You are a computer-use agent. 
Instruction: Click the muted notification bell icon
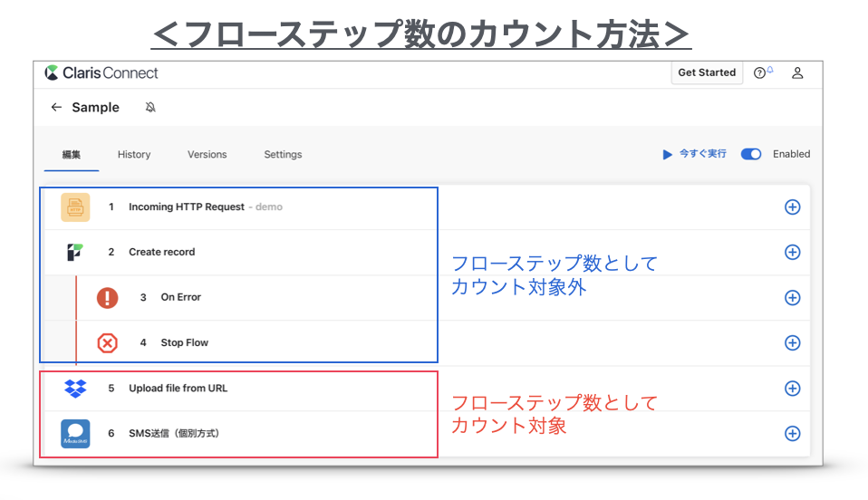(x=150, y=108)
